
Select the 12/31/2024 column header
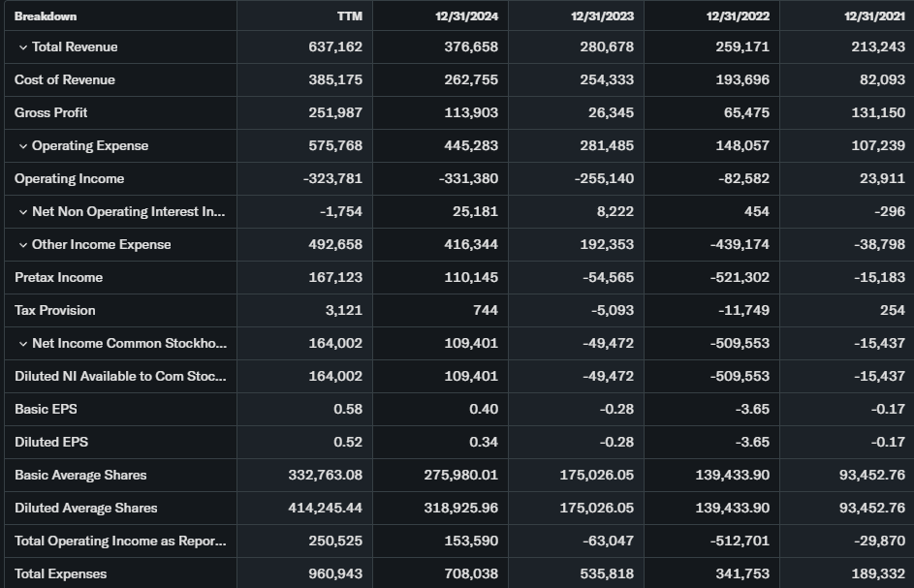click(466, 16)
